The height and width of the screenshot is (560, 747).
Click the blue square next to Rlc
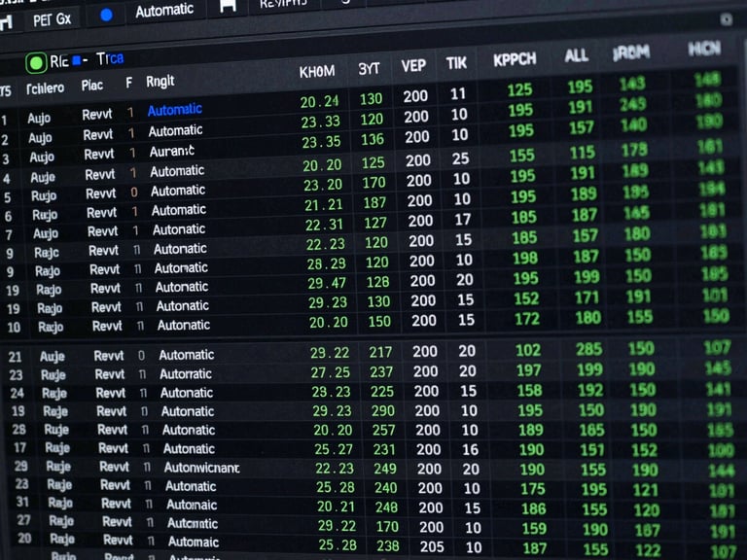(x=76, y=61)
